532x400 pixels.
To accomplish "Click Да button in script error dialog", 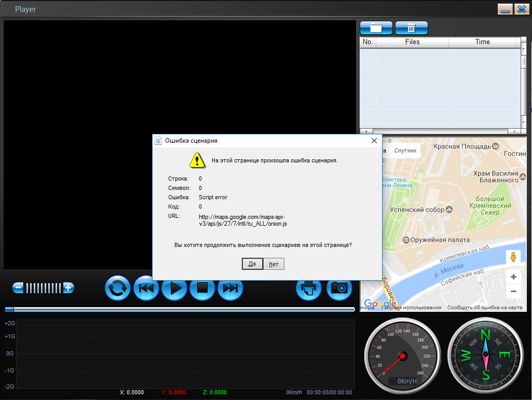I will click(252, 264).
